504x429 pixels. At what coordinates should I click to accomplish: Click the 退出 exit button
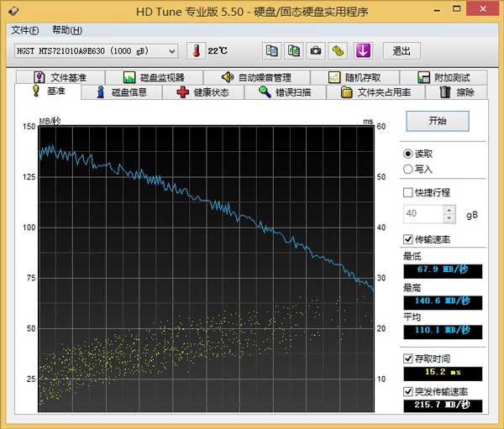(x=402, y=50)
